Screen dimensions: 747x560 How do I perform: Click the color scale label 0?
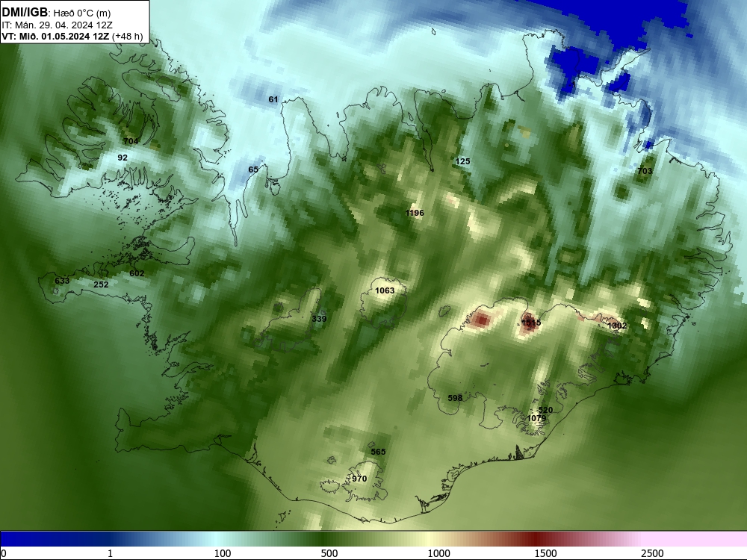coord(4,553)
